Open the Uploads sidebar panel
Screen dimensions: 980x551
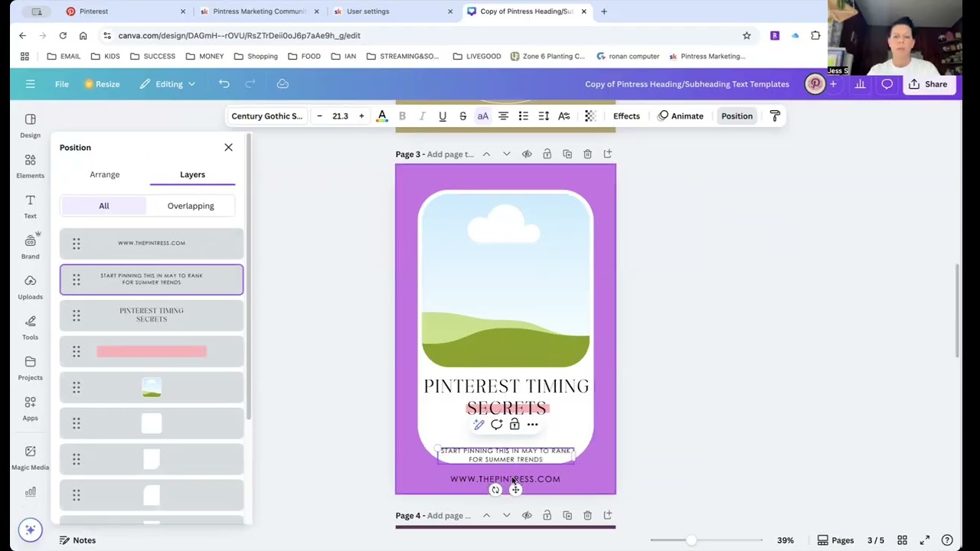(x=30, y=288)
